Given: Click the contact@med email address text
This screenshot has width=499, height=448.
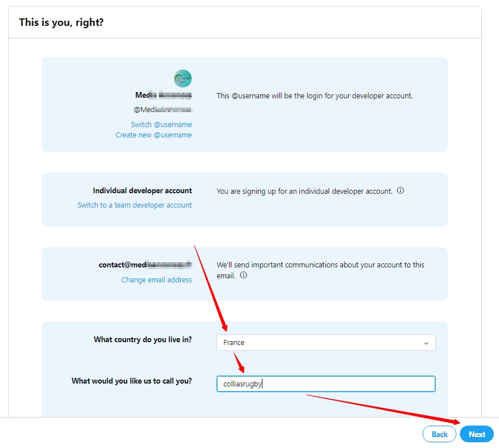Looking at the screenshot, I should [146, 265].
